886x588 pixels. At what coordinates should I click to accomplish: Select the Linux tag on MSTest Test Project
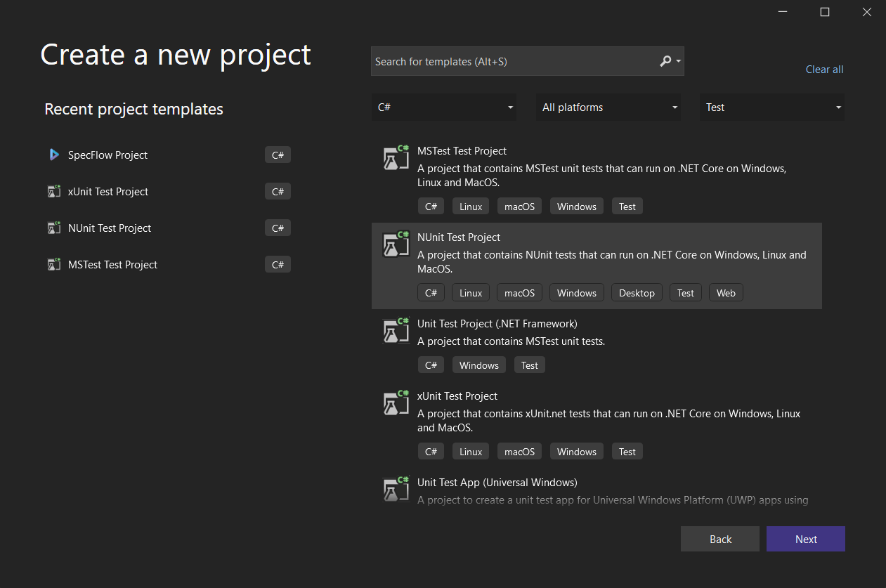tap(470, 206)
